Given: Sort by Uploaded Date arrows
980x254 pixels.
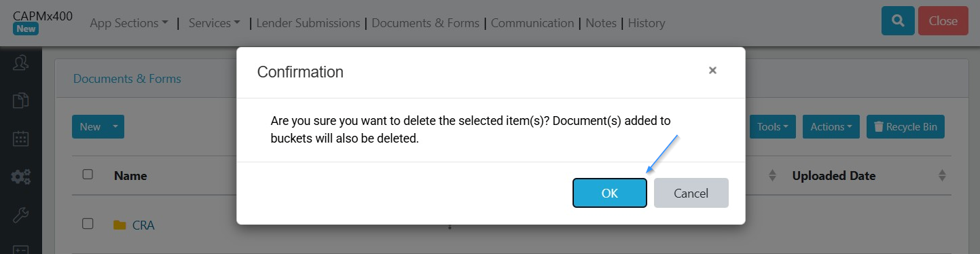Looking at the screenshot, I should (x=942, y=175).
